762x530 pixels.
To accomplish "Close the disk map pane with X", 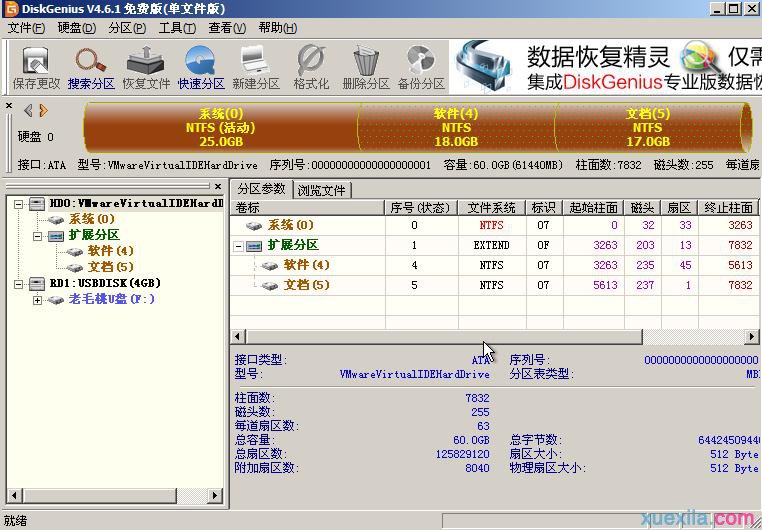I will click(9, 105).
